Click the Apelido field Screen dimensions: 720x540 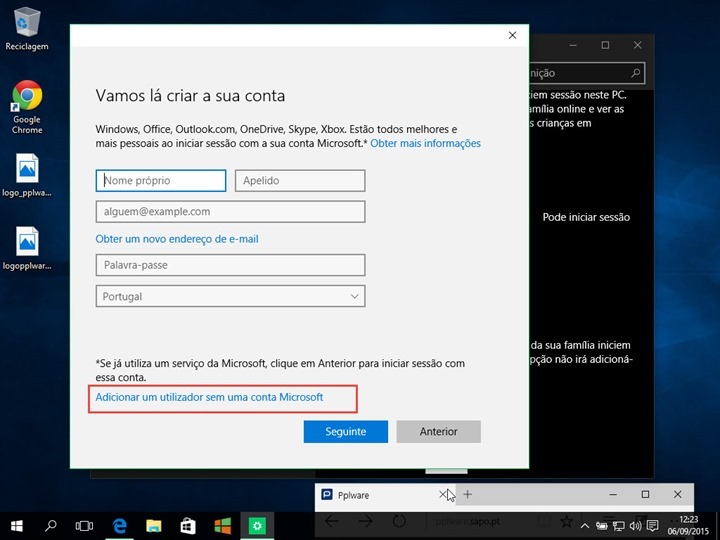pyautogui.click(x=300, y=180)
